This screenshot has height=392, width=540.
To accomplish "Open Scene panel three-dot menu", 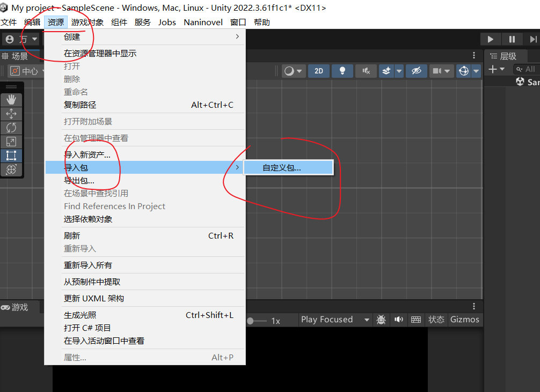I will tap(474, 55).
